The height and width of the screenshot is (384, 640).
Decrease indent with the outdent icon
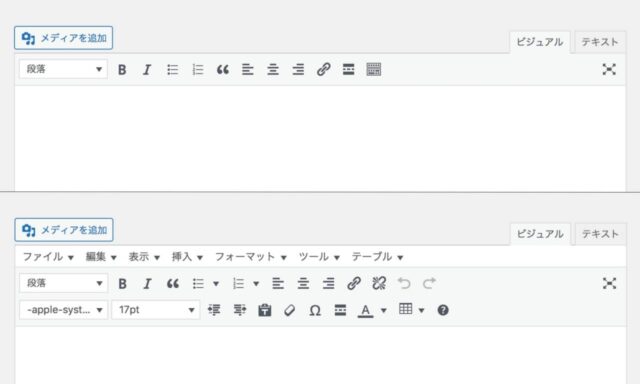(x=214, y=311)
